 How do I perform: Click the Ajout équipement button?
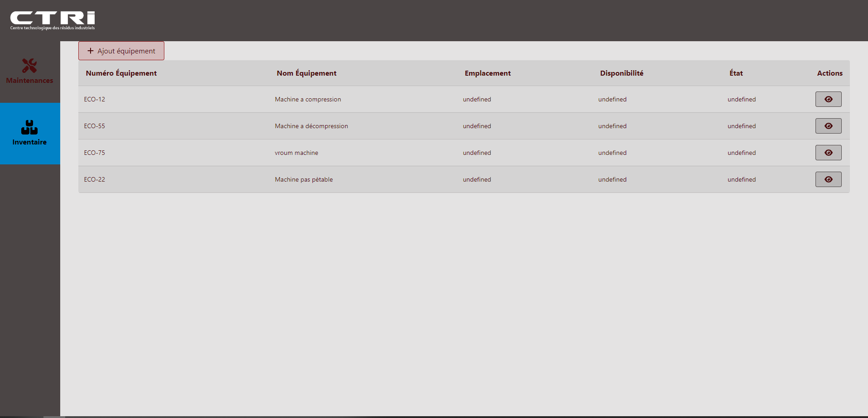pyautogui.click(x=121, y=50)
